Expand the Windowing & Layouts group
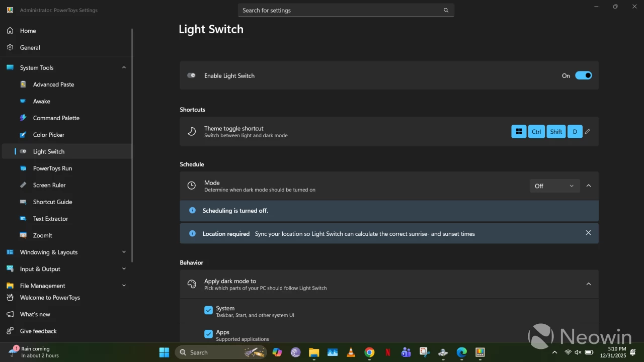 tap(124, 252)
